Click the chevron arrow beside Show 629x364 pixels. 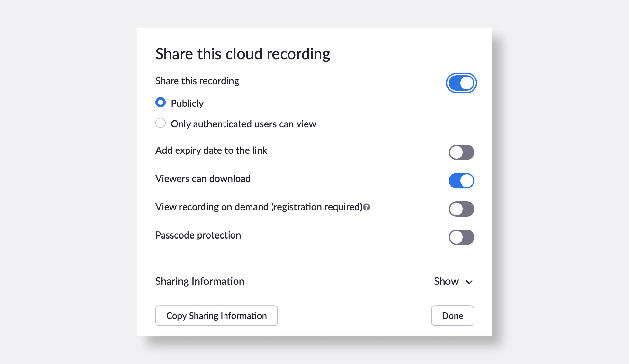click(x=469, y=282)
